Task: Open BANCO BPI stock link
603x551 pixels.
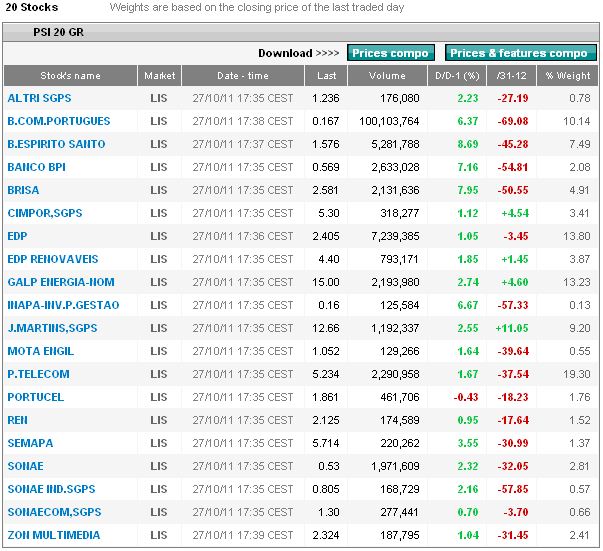Action: (x=37, y=167)
